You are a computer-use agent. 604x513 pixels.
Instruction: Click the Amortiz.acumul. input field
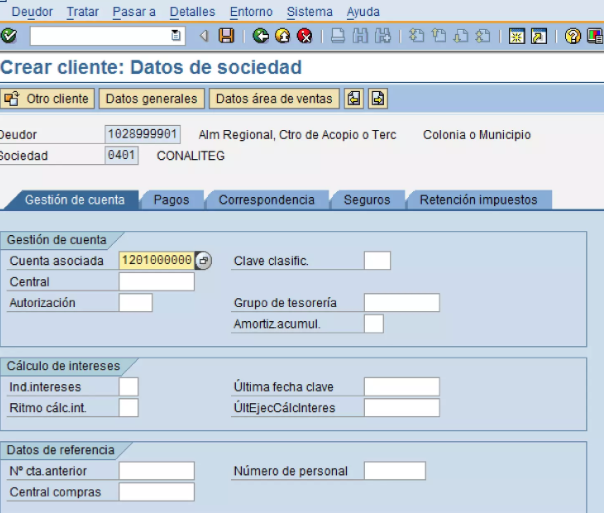(x=374, y=324)
